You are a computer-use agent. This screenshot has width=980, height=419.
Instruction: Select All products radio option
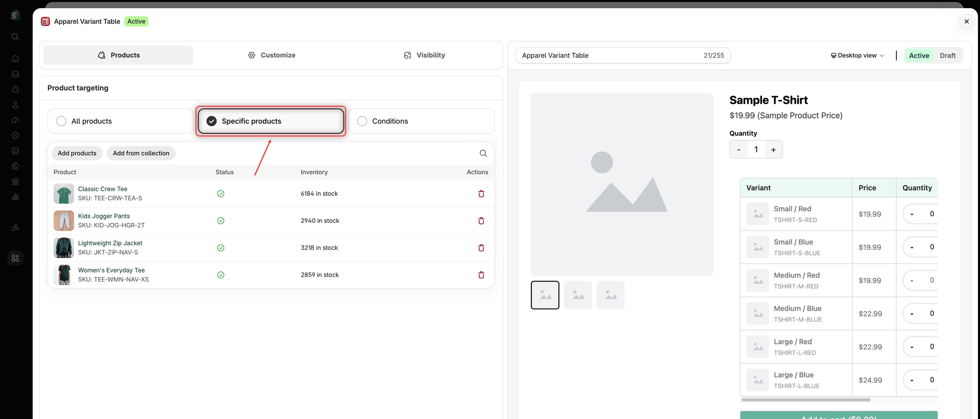[x=120, y=121]
